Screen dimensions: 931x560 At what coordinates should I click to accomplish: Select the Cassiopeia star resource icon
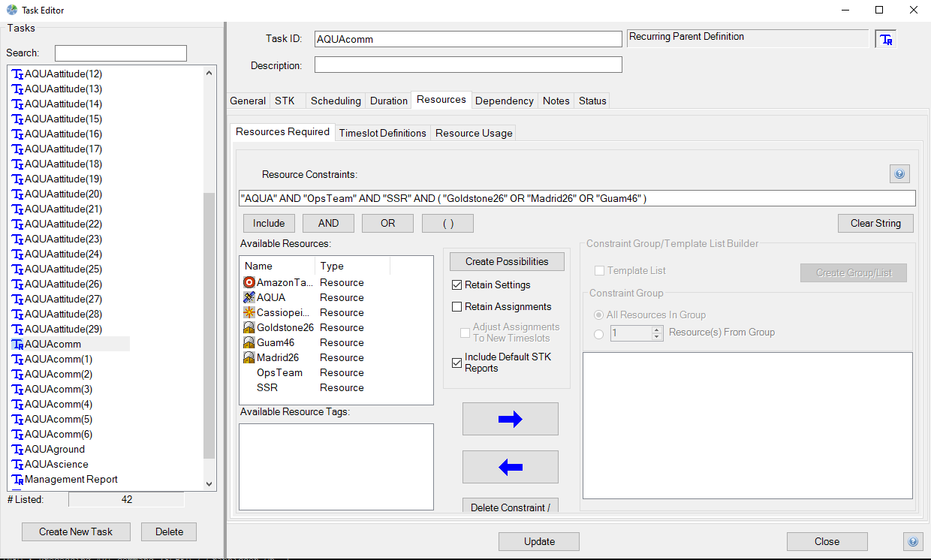click(x=249, y=313)
